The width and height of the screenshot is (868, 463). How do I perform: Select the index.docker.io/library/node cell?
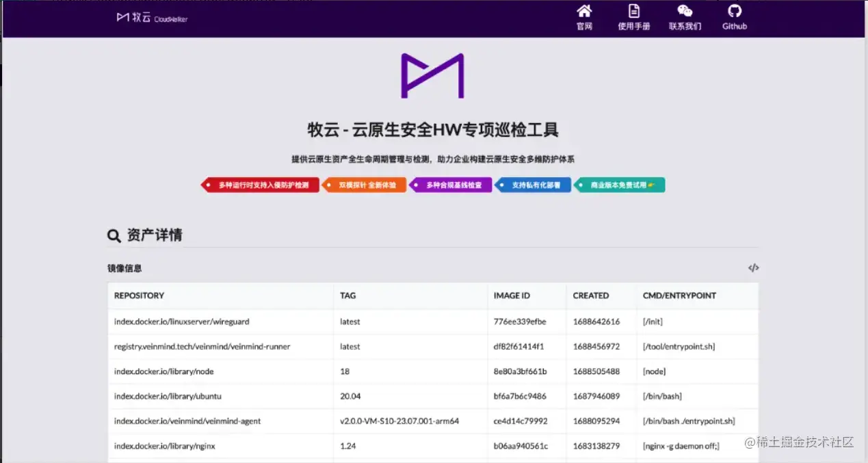(220, 371)
